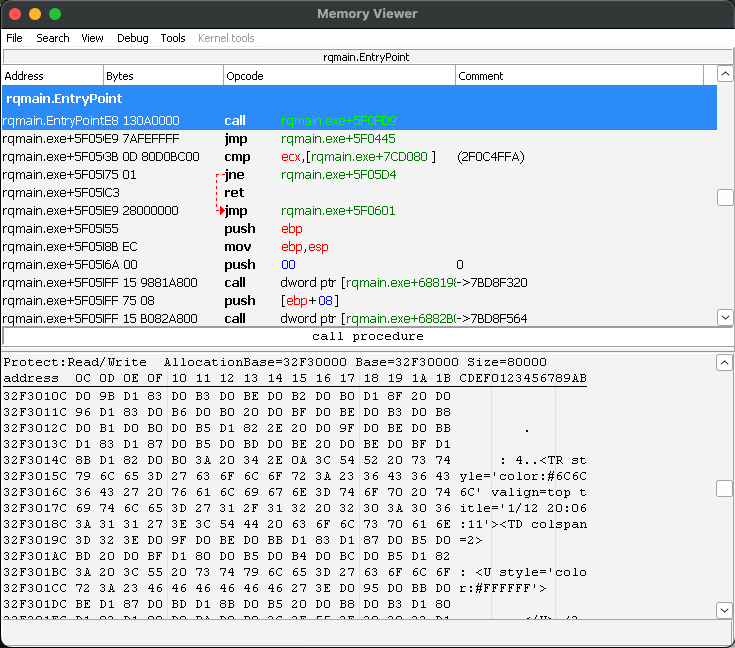Select the call row pointing to 7BD8F320
Image resolution: width=735 pixels, height=648 pixels.
click(x=359, y=283)
